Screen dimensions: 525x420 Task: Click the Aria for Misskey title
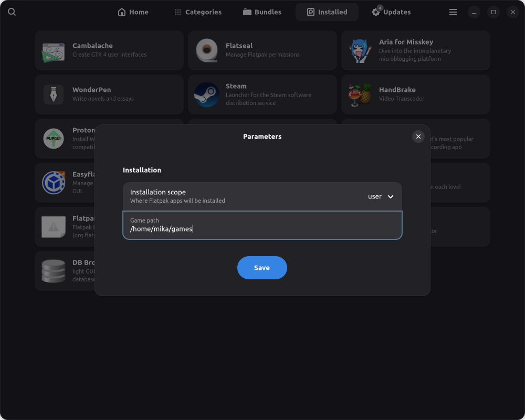click(x=406, y=42)
